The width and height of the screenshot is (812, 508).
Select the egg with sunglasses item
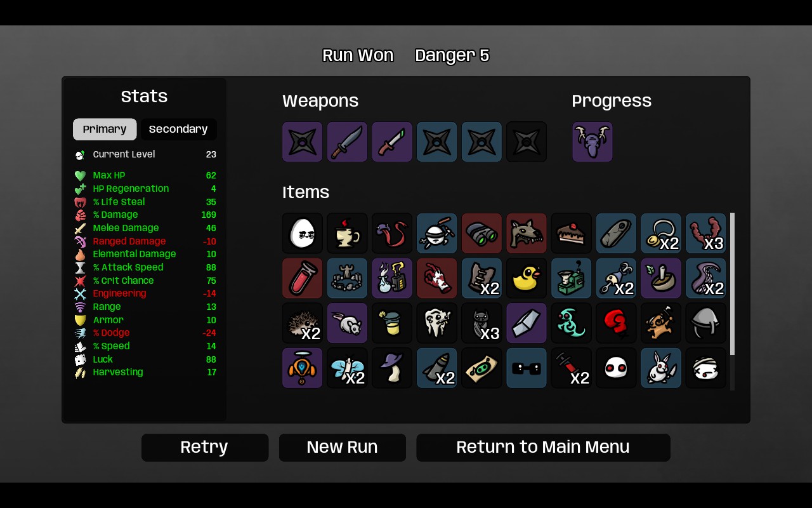point(303,233)
